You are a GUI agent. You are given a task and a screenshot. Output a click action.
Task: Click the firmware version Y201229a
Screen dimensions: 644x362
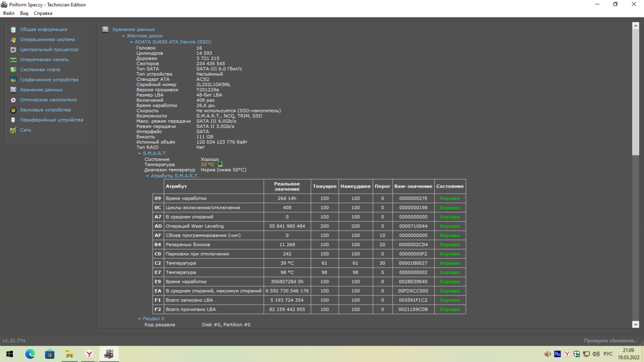tap(208, 90)
